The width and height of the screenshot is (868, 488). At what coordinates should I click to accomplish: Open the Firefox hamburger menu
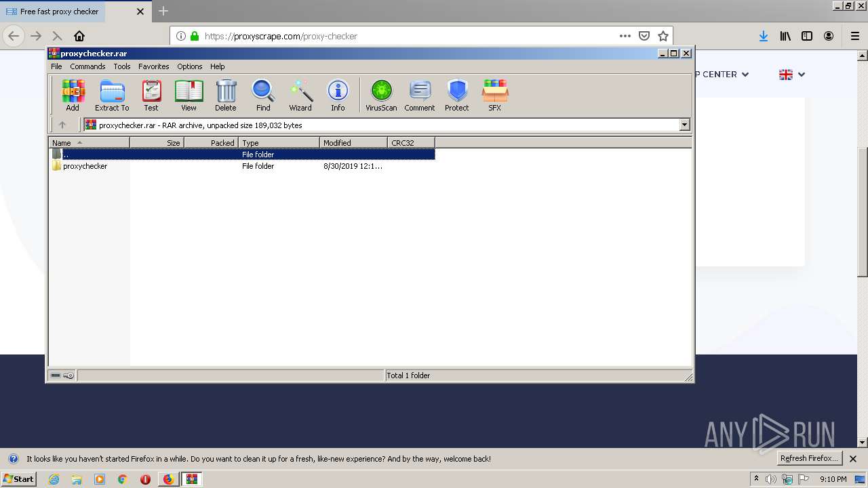pos(855,36)
